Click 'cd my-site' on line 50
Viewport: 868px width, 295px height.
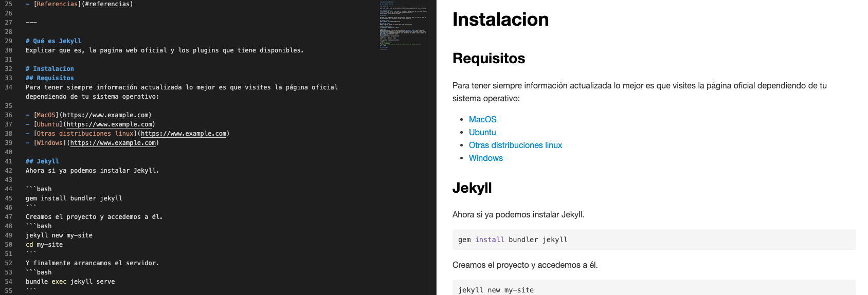[44, 245]
